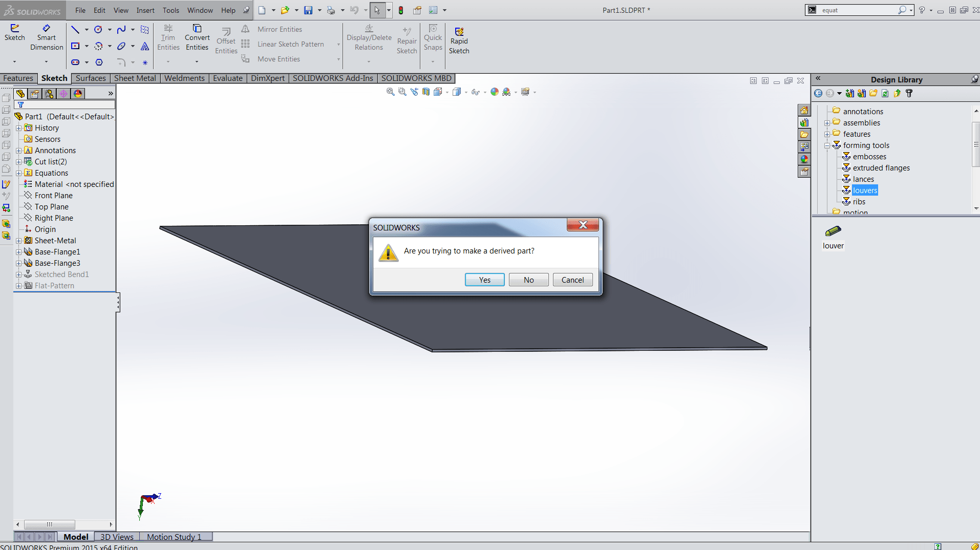Viewport: 980px width, 550px height.
Task: Collapse the forming tools folder
Action: (827, 145)
